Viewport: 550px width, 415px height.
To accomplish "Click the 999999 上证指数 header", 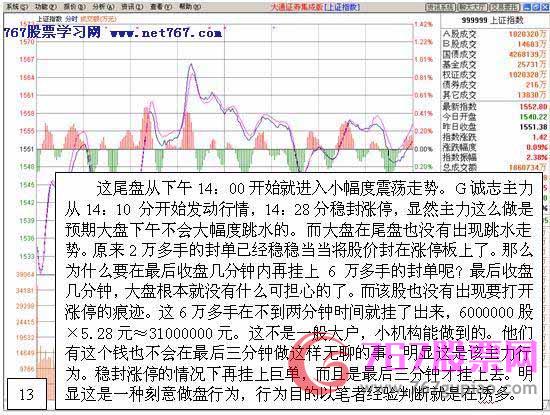I will click(492, 20).
